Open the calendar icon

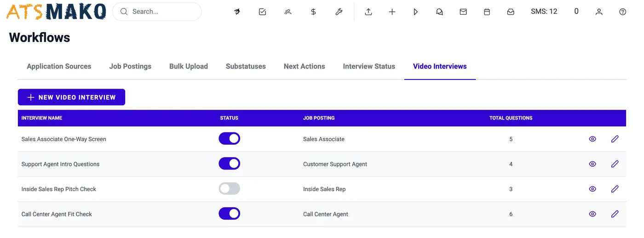[487, 12]
